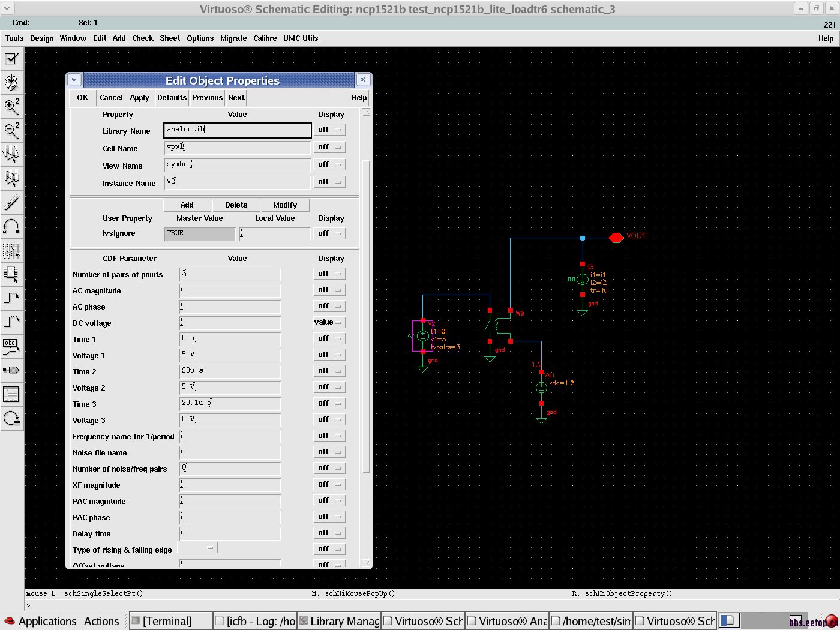This screenshot has height=630, width=840.
Task: Select the Zoom Out by 2 tool
Action: [12, 130]
